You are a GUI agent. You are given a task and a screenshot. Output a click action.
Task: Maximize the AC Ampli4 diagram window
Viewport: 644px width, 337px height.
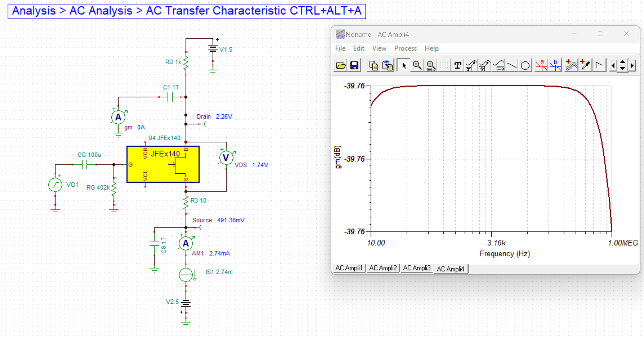(600, 34)
